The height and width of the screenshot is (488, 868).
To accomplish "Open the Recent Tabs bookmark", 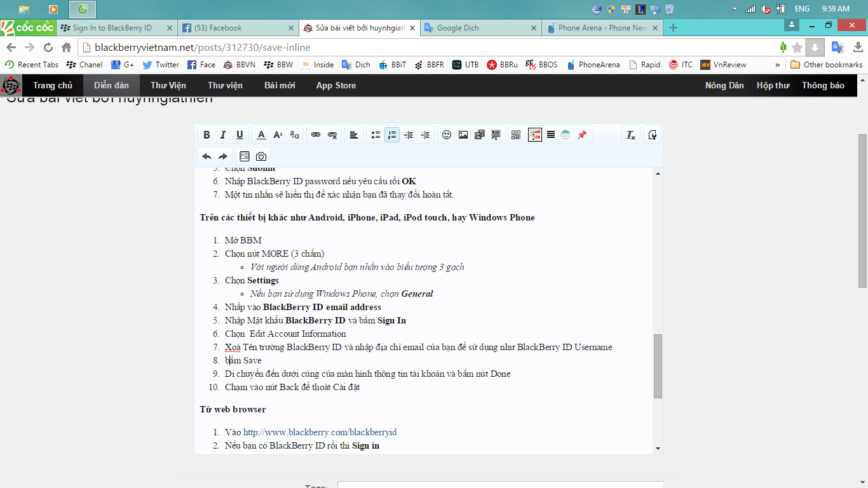I will point(32,64).
